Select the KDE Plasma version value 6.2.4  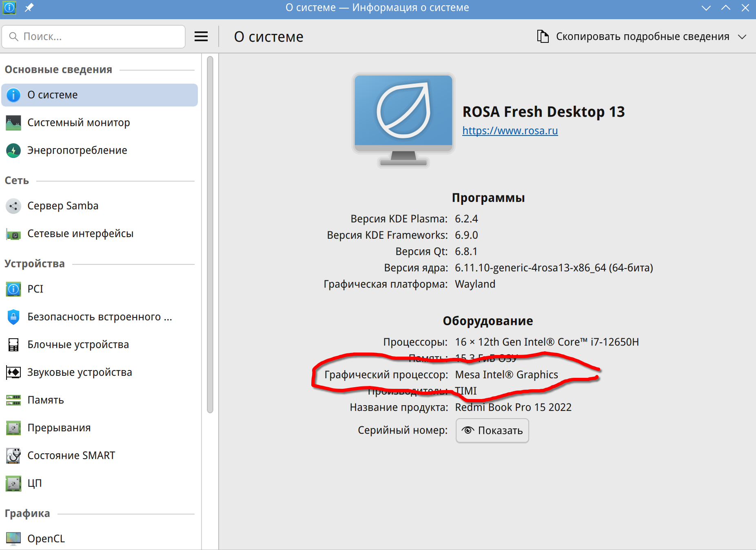(466, 219)
